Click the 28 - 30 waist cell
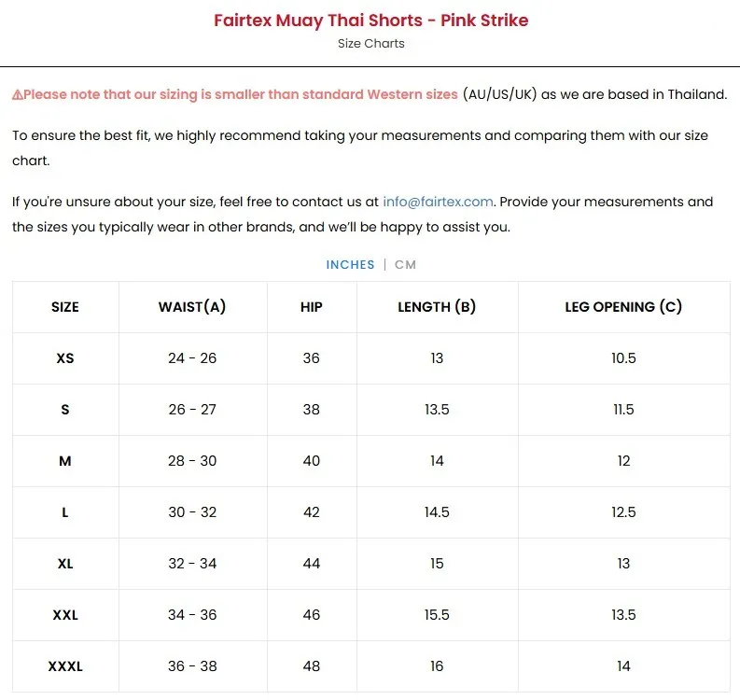Screen dimensions: 740x700 point(192,461)
